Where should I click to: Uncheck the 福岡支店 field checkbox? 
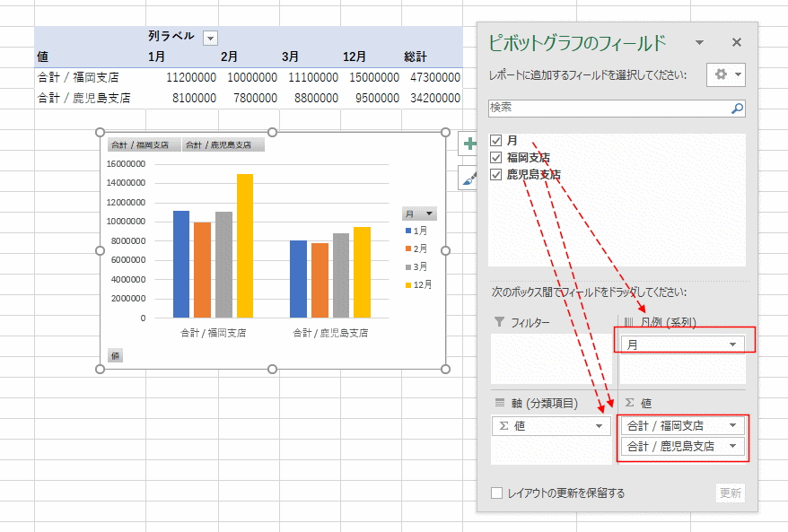coord(496,158)
